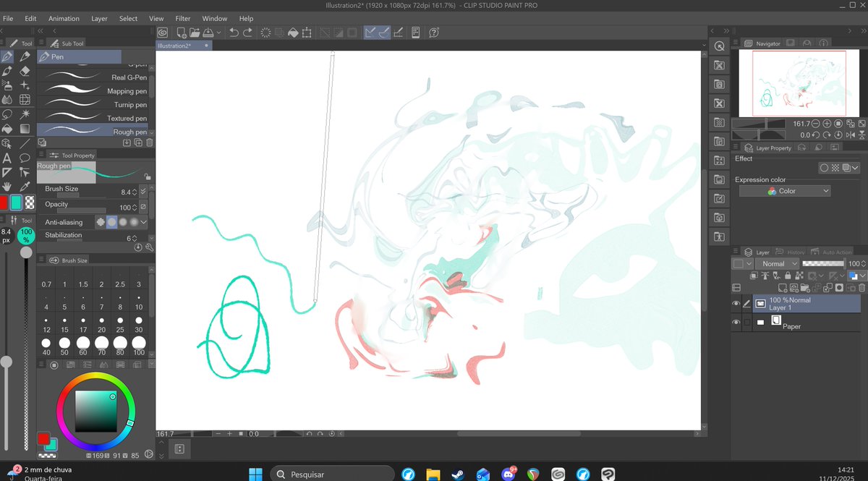Delete the selected sub tool with trash icon
The image size is (868, 481).
click(149, 143)
